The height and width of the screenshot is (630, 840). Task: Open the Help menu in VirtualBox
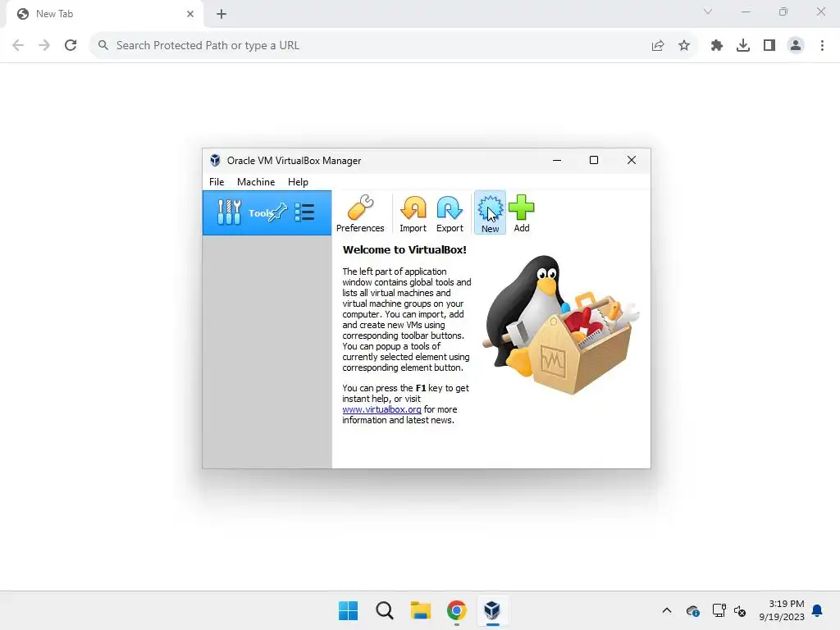pyautogui.click(x=298, y=182)
